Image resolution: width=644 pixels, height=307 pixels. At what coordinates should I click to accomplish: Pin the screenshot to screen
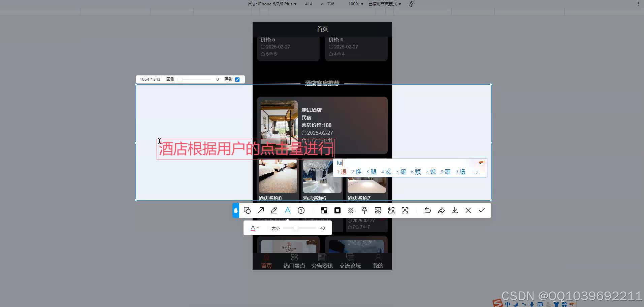point(364,210)
